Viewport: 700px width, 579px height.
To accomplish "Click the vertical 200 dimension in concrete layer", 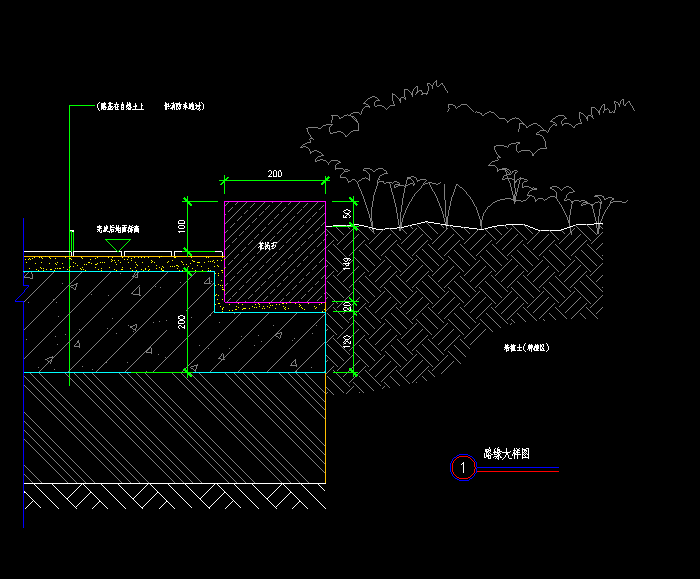I will pos(181,322).
